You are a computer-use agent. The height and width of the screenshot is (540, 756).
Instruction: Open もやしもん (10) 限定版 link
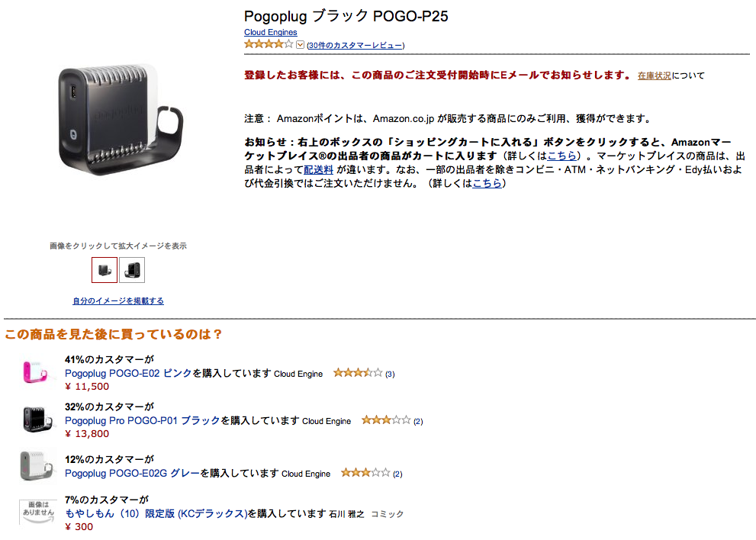pos(156,513)
